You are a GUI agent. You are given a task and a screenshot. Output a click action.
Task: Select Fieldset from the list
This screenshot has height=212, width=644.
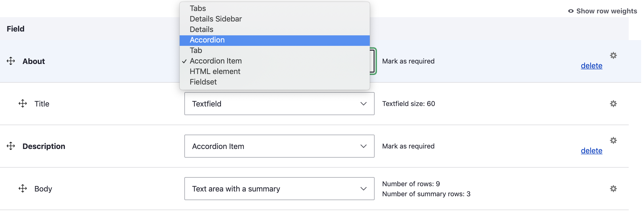click(x=203, y=82)
